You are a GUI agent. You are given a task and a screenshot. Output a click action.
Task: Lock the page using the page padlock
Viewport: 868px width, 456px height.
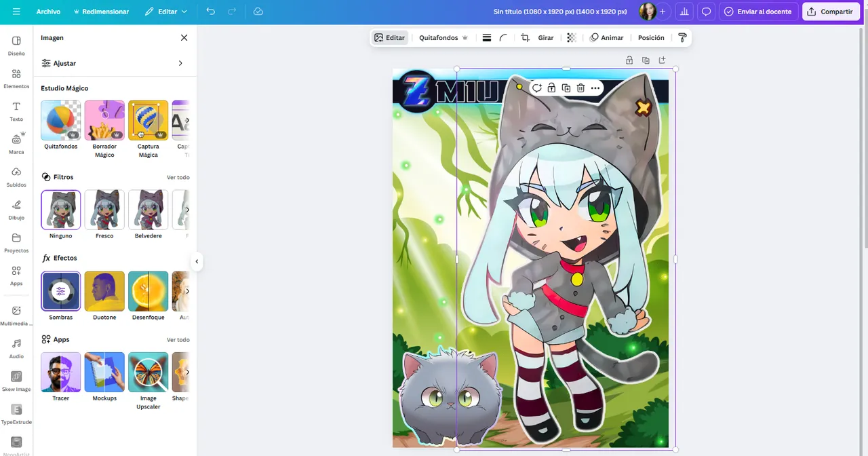[x=629, y=60]
